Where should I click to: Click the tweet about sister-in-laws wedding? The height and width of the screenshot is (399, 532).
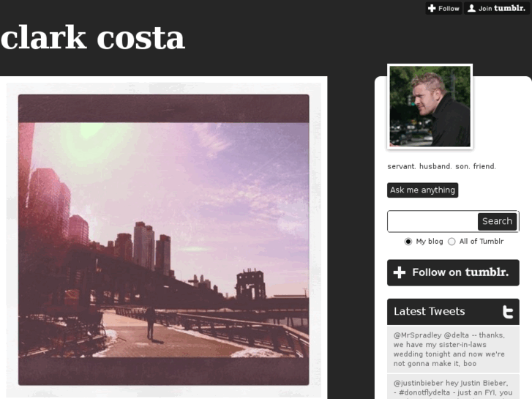453,349
